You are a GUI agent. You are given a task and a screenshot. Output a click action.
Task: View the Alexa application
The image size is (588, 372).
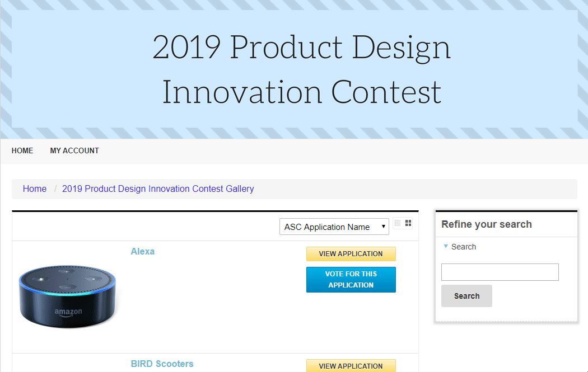click(x=351, y=253)
